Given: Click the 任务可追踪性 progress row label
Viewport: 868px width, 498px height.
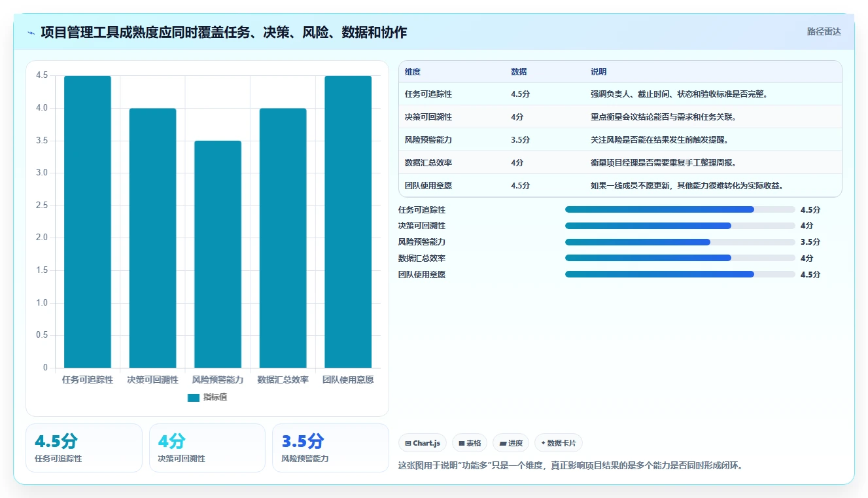Looking at the screenshot, I should (x=422, y=210).
